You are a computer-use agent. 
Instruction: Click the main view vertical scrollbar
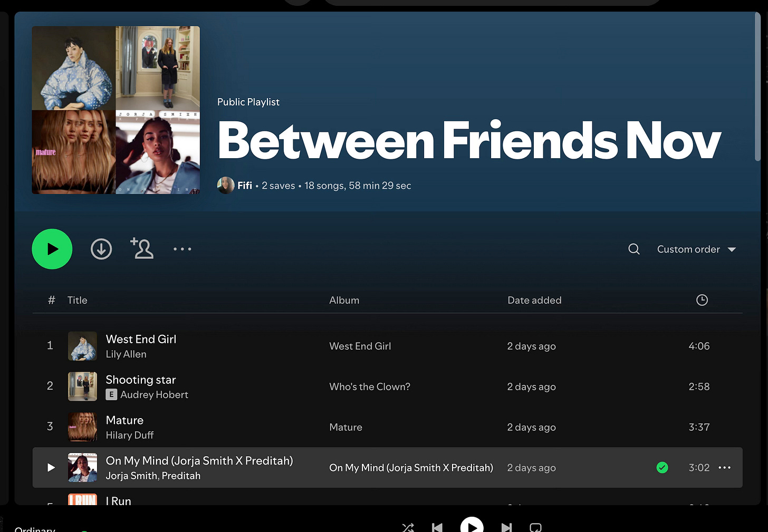[x=757, y=87]
